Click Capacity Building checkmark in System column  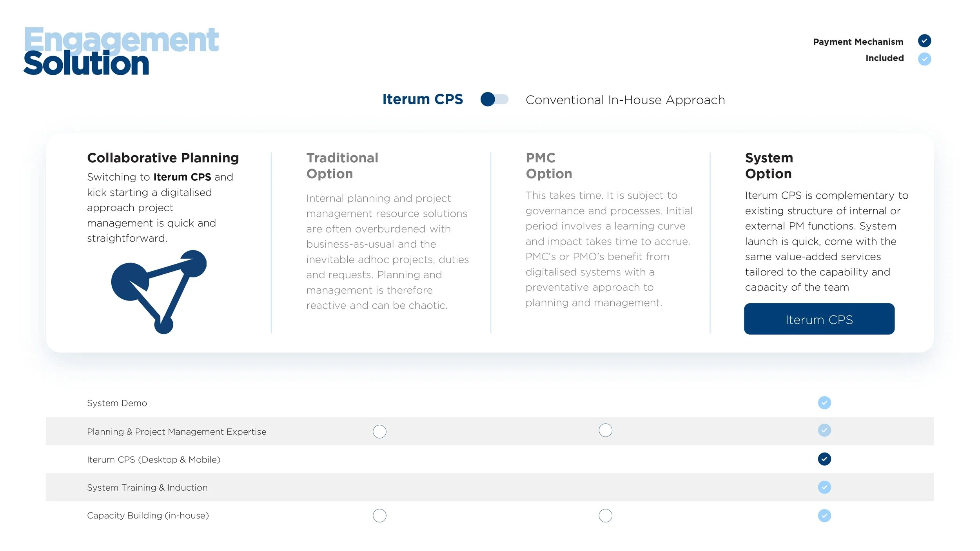click(x=824, y=515)
